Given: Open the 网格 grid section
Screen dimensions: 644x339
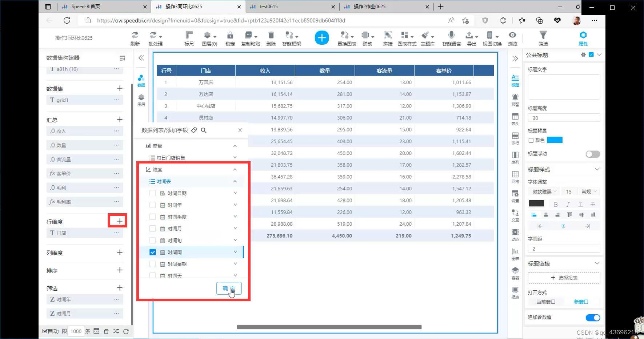Looking at the screenshot, I should pyautogui.click(x=515, y=177).
